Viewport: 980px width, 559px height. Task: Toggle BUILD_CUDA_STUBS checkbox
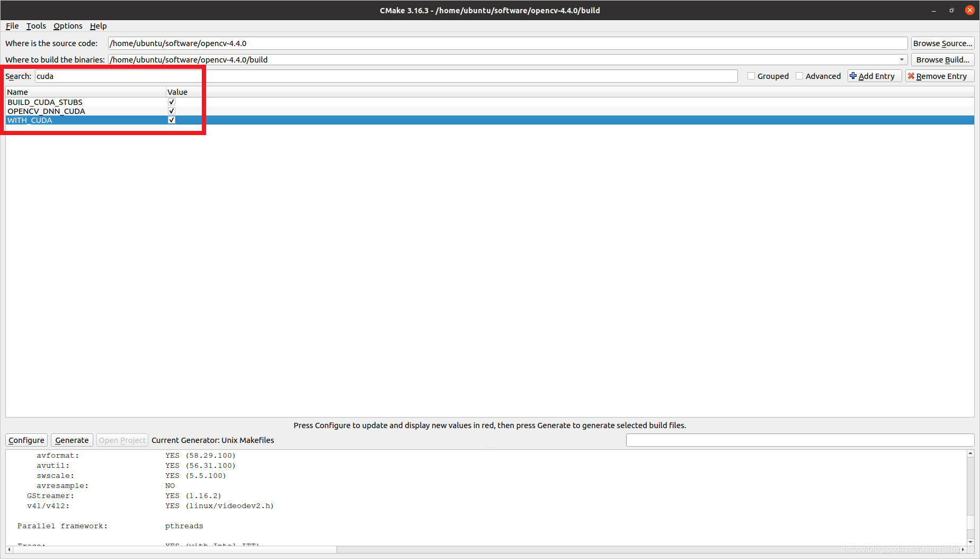click(172, 102)
